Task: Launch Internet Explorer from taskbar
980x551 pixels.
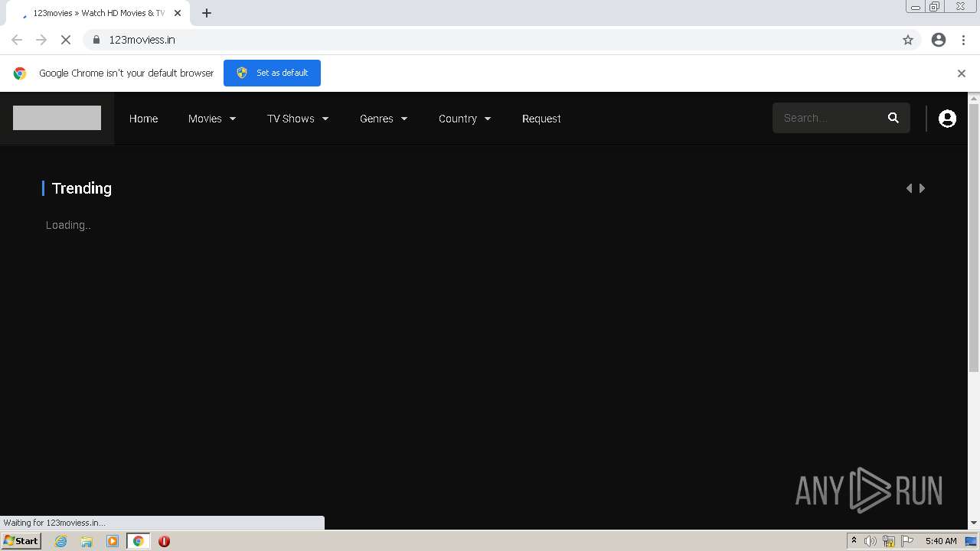Action: coord(61,541)
